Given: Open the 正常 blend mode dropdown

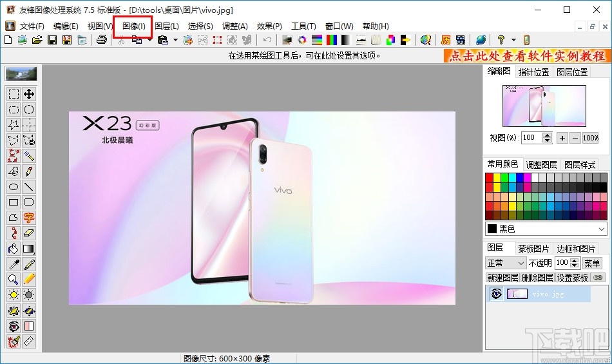Looking at the screenshot, I should tap(521, 263).
